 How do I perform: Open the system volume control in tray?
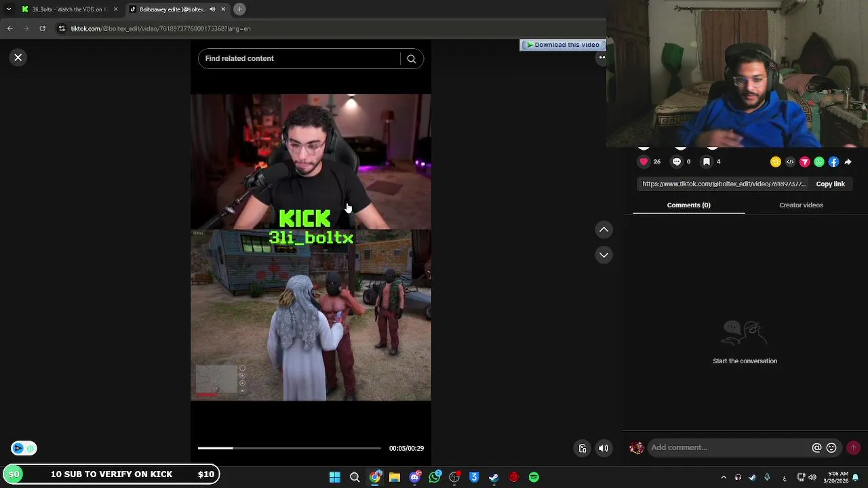(x=812, y=477)
